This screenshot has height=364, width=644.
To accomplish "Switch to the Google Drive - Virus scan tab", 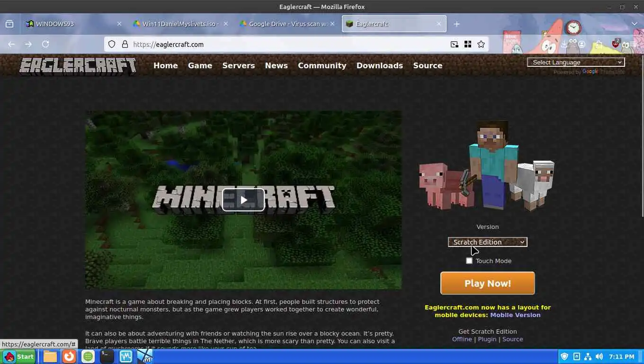I will [x=287, y=24].
